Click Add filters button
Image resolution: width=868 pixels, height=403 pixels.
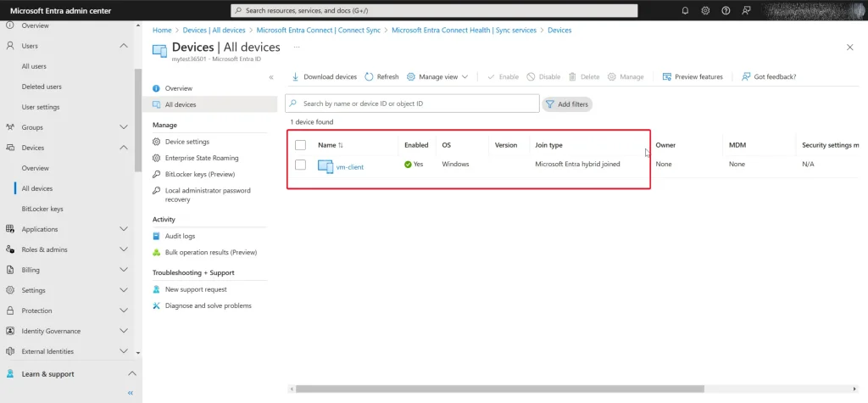(x=567, y=104)
